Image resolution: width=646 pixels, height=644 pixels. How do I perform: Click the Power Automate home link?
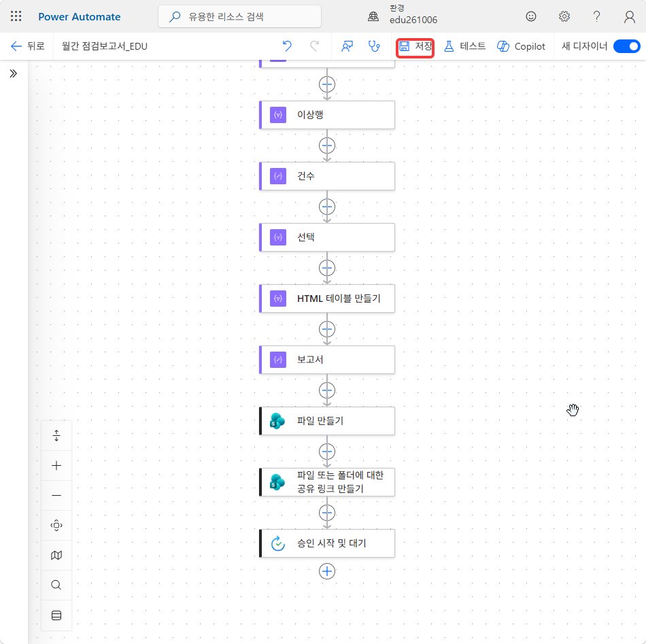[x=79, y=17]
